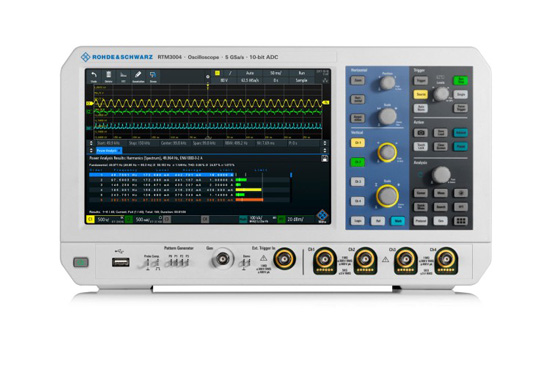
Task: Open the Auto trigger mode field
Action: point(250,73)
